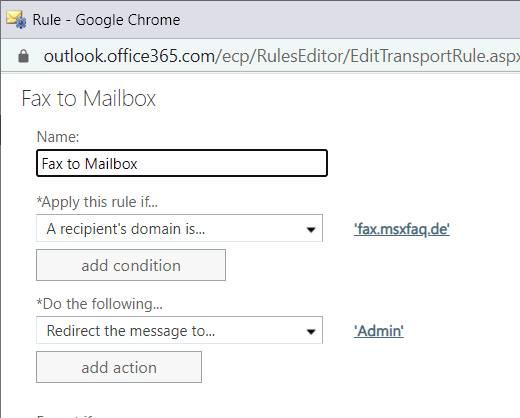Click the mail rule icon in title bar
The image size is (520, 418).
[x=16, y=19]
